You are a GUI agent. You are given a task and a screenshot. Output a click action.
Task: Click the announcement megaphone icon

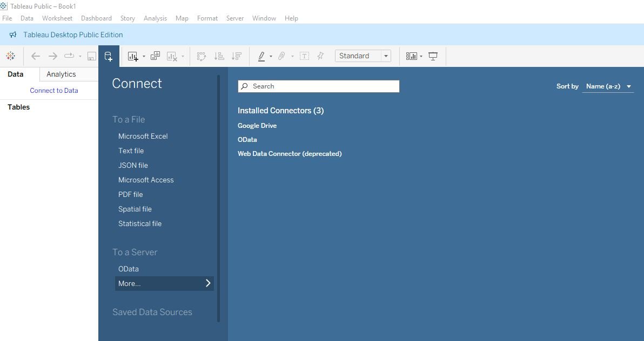click(x=13, y=35)
